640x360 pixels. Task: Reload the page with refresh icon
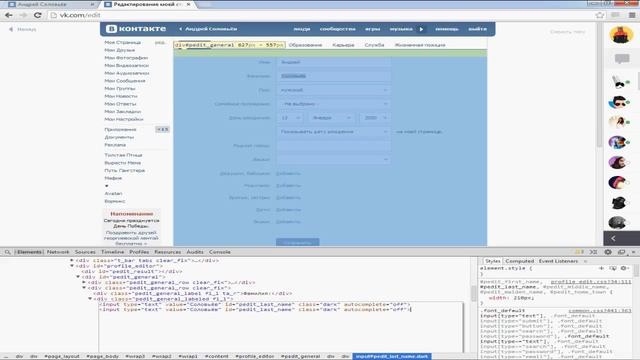(x=38, y=15)
